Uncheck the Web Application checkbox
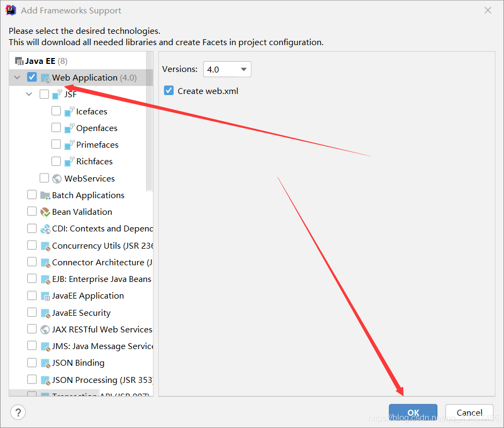Screen dimensions: 504x428 point(32,77)
